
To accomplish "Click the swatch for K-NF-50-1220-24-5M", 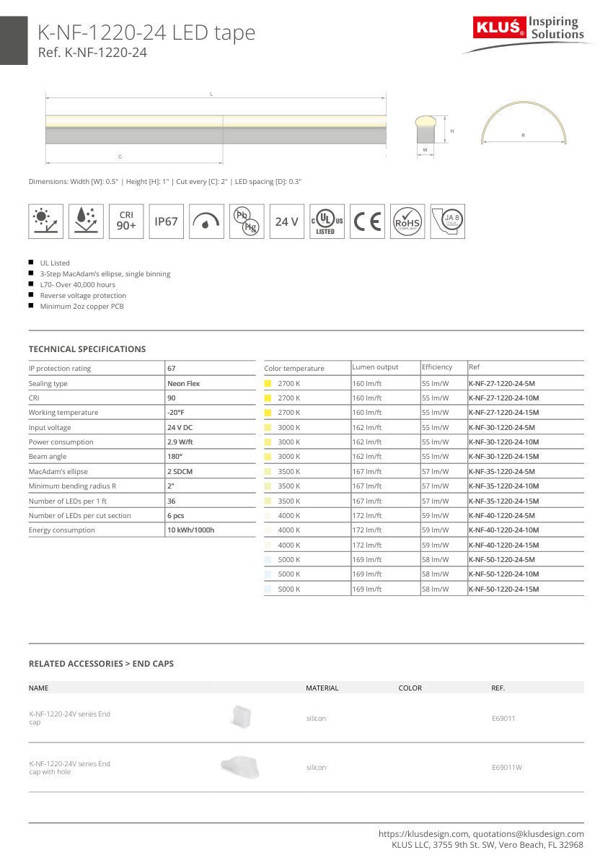I will tap(268, 559).
